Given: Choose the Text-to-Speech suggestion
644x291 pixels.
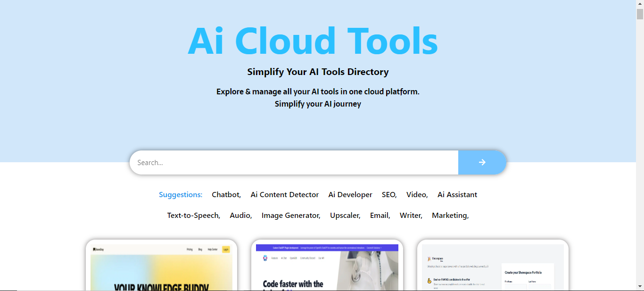Looking at the screenshot, I should (x=194, y=216).
